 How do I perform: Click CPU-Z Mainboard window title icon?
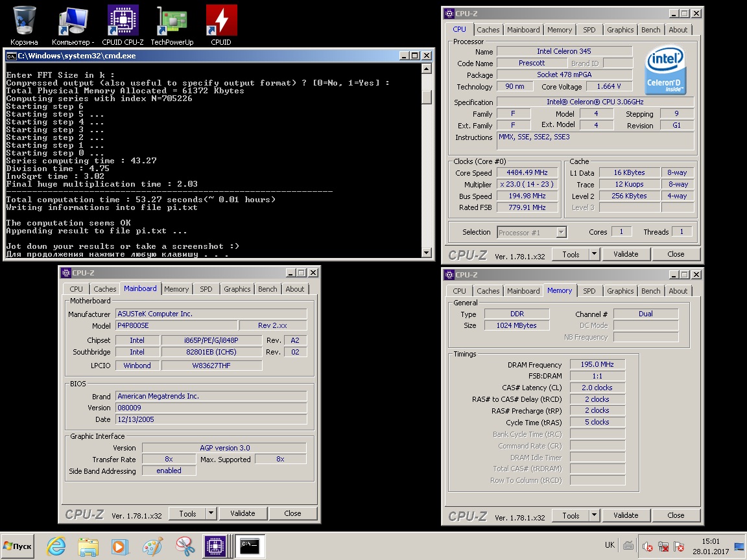pyautogui.click(x=66, y=273)
